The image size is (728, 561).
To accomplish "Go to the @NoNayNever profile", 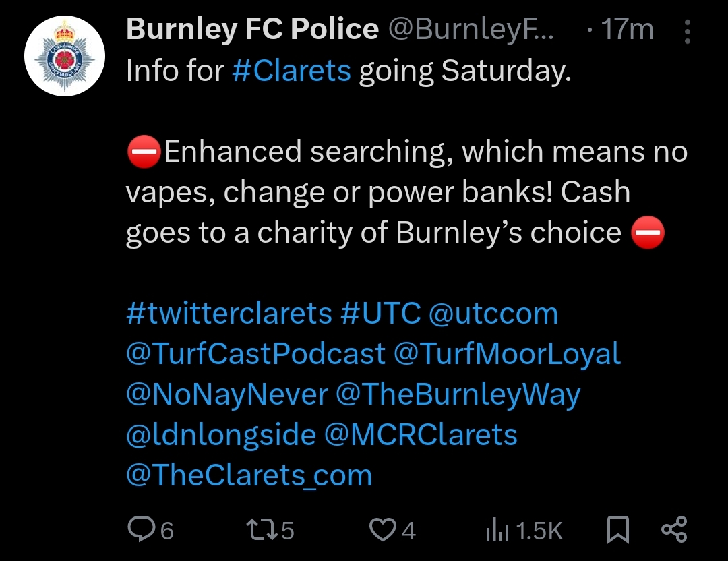I will pyautogui.click(x=226, y=394).
